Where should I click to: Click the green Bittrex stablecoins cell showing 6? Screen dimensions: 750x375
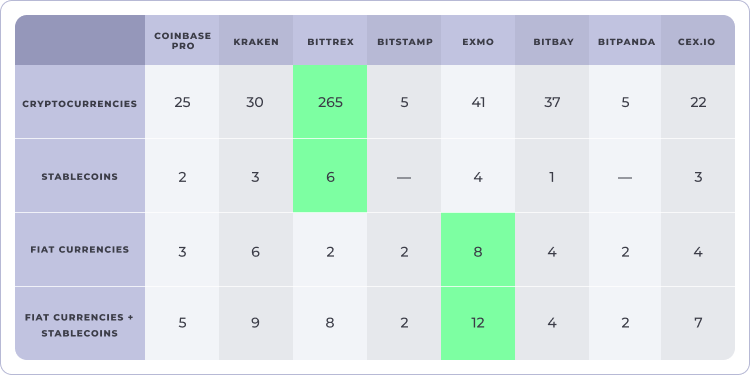tap(330, 176)
